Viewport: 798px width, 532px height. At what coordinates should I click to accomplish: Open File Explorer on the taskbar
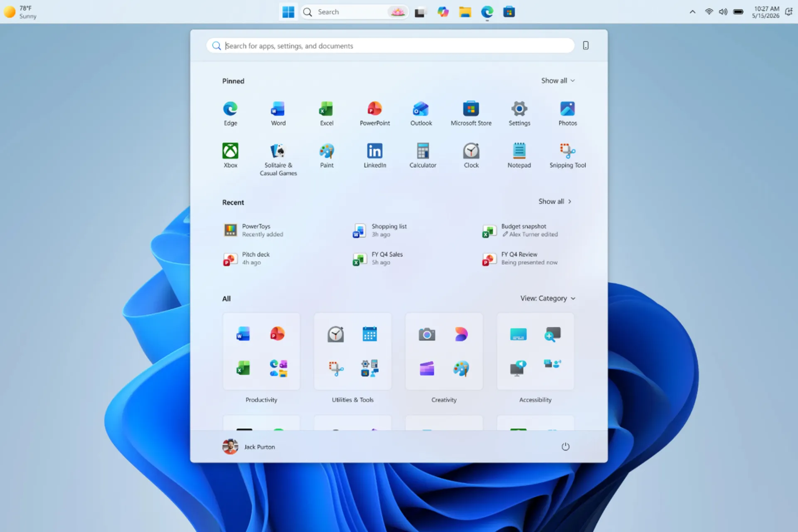(x=465, y=12)
